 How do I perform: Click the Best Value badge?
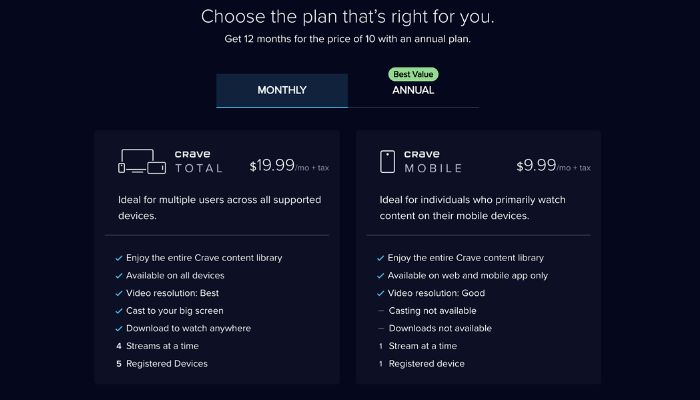(x=413, y=75)
